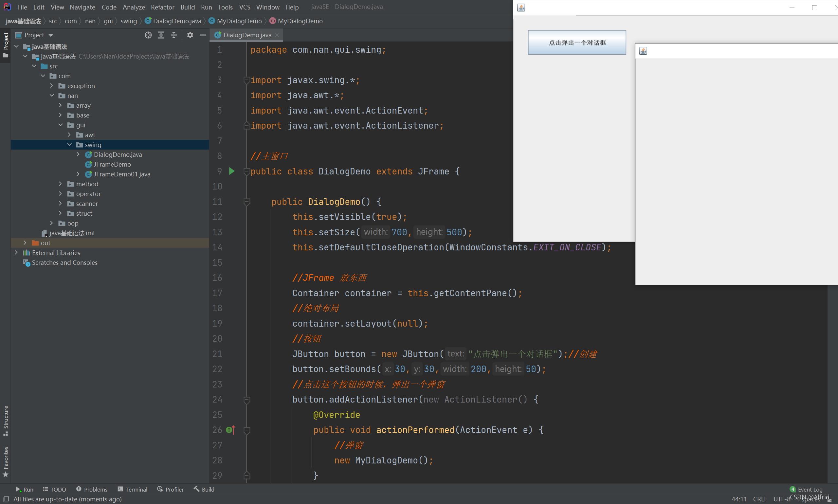The width and height of the screenshot is (838, 504).
Task: Click the green run gutter arrow at line 9
Action: [232, 171]
